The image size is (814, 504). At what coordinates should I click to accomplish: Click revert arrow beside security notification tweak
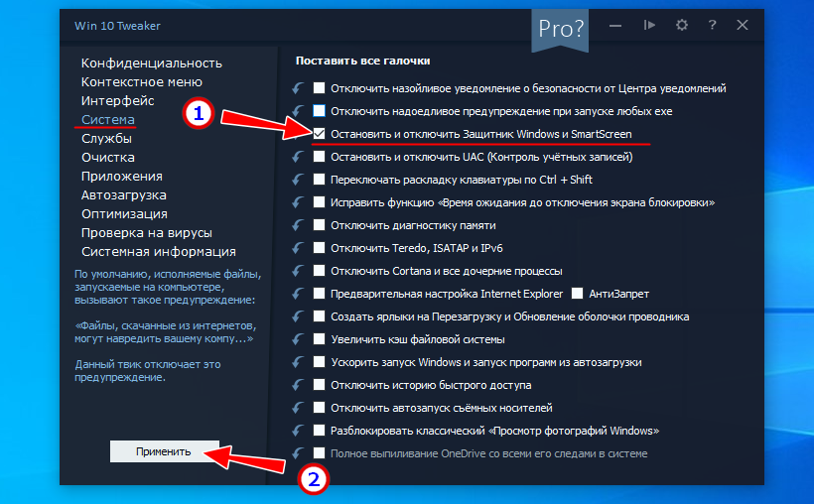[298, 88]
